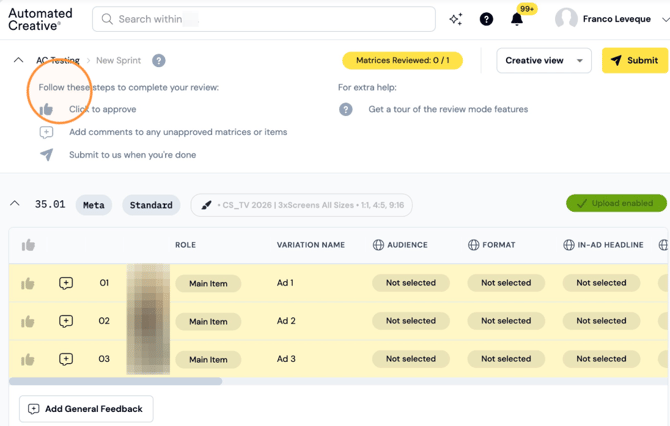Open Audience dropdown for Ad 1
Viewport: 670px width, 426px height.
411,283
